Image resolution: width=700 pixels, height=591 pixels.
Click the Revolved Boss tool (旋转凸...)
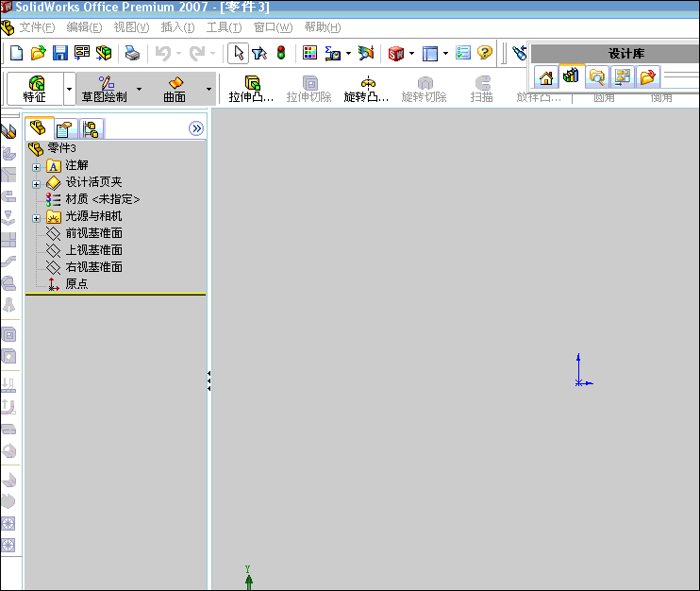[x=367, y=89]
